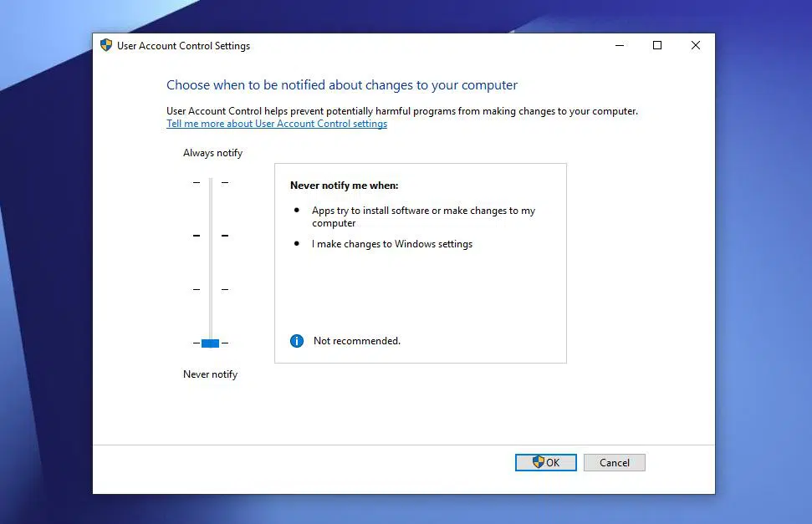Click I make changes to Windows settings text

tap(392, 244)
